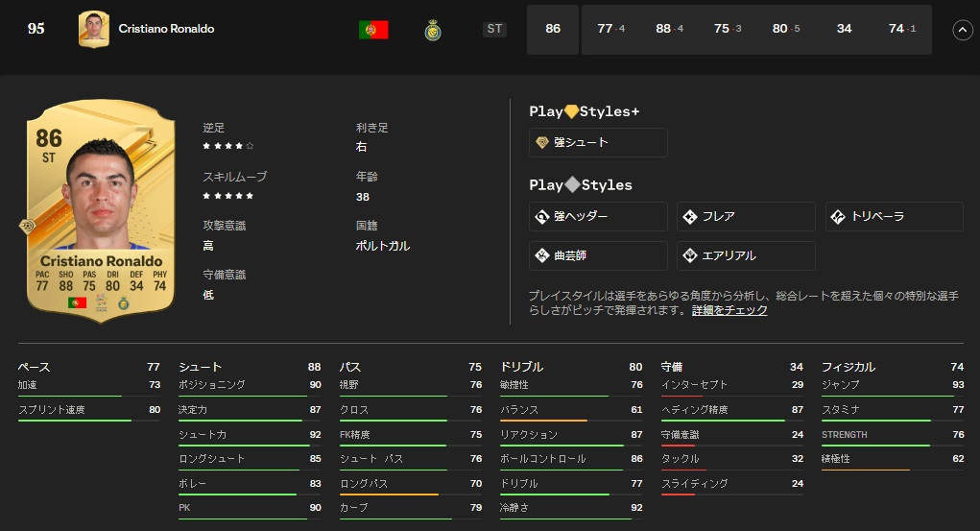Click the スプリント速度 stat bar
Viewport: 980px width, 531px height.
coord(75,420)
